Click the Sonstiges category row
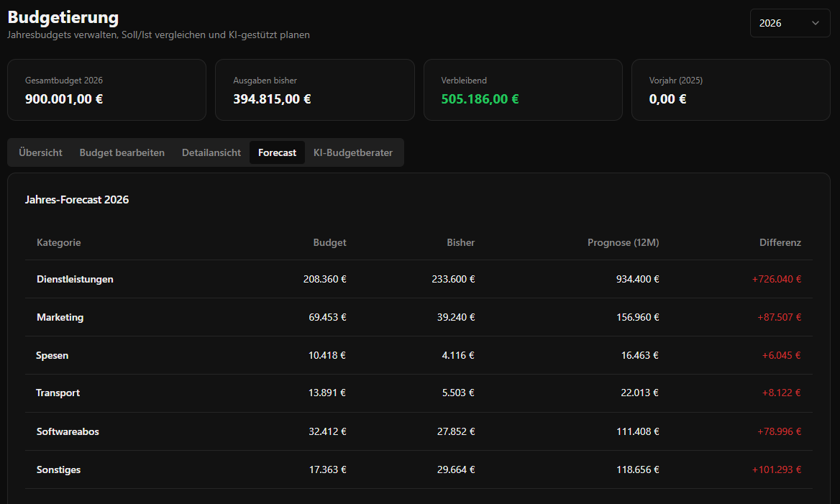The width and height of the screenshot is (840, 504). [58, 469]
